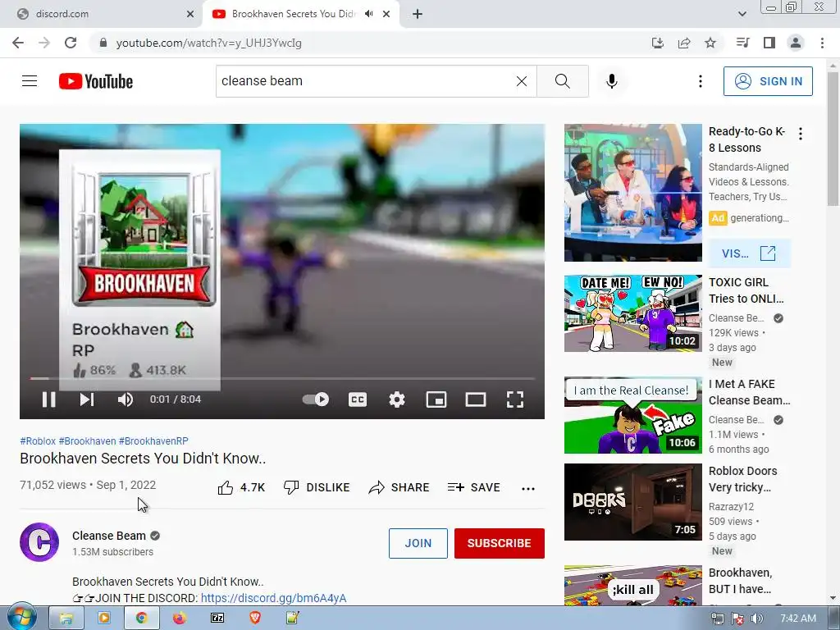The width and height of the screenshot is (840, 630).
Task: Sign in to YouTube
Action: [x=768, y=81]
